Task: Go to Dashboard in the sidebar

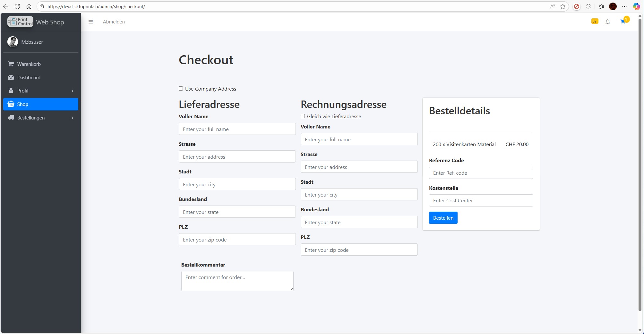Action: click(x=29, y=78)
